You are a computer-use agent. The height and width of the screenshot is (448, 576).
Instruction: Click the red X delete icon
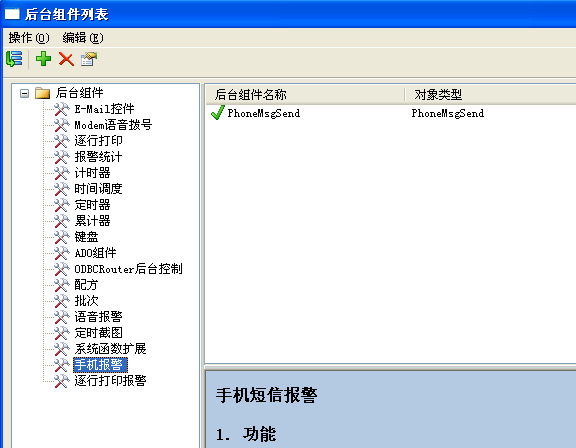[x=66, y=59]
